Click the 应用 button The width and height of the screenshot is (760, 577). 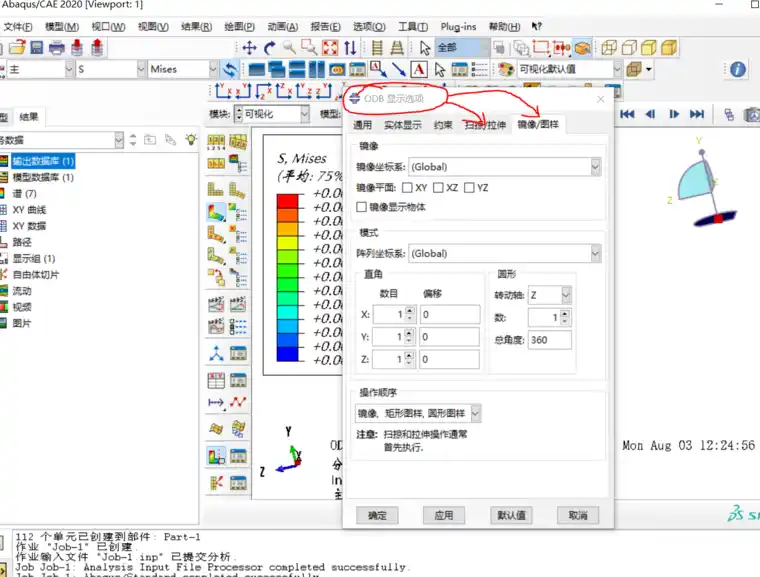pos(444,515)
